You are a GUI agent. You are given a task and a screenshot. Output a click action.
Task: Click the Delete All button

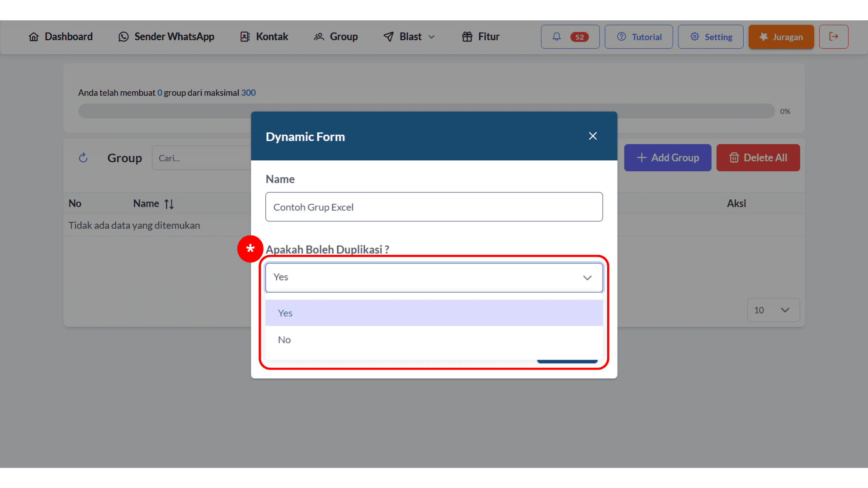758,158
